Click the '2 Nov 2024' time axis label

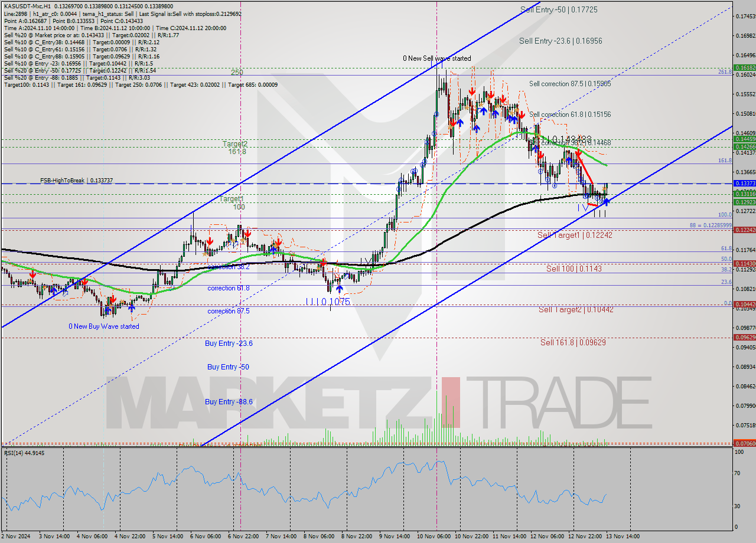coord(15,537)
